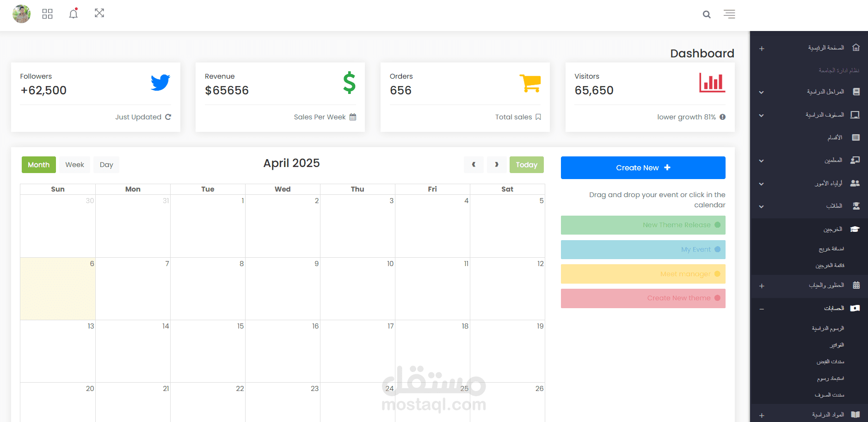Viewport: 868px width, 422px height.
Task: Click the dollar sign icon on Revenue card
Action: click(x=350, y=83)
